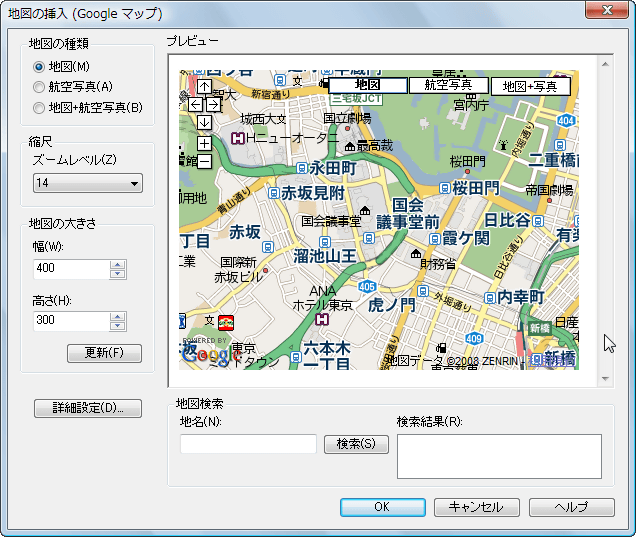Click the 桜田門 station icon on the map
This screenshot has width=636, height=537.
click(445, 188)
